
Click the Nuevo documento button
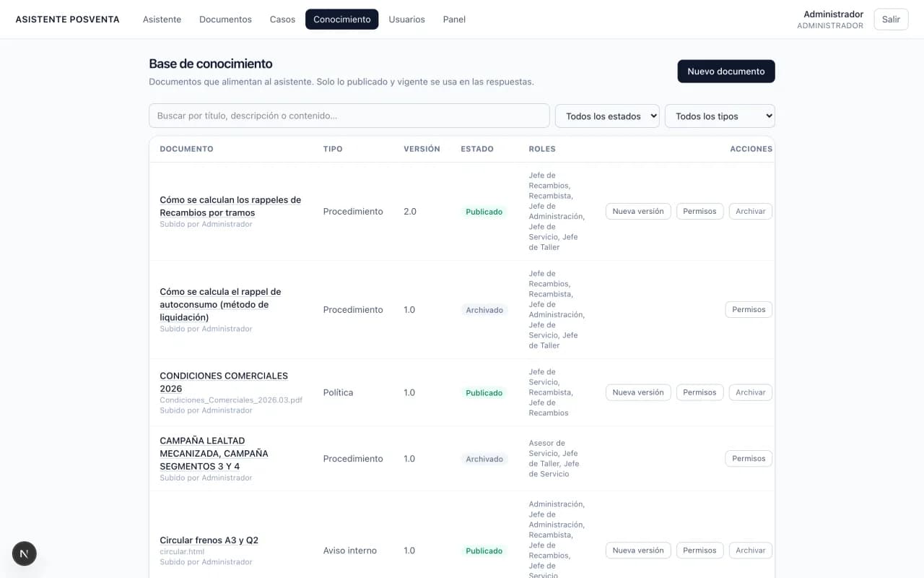coord(726,72)
